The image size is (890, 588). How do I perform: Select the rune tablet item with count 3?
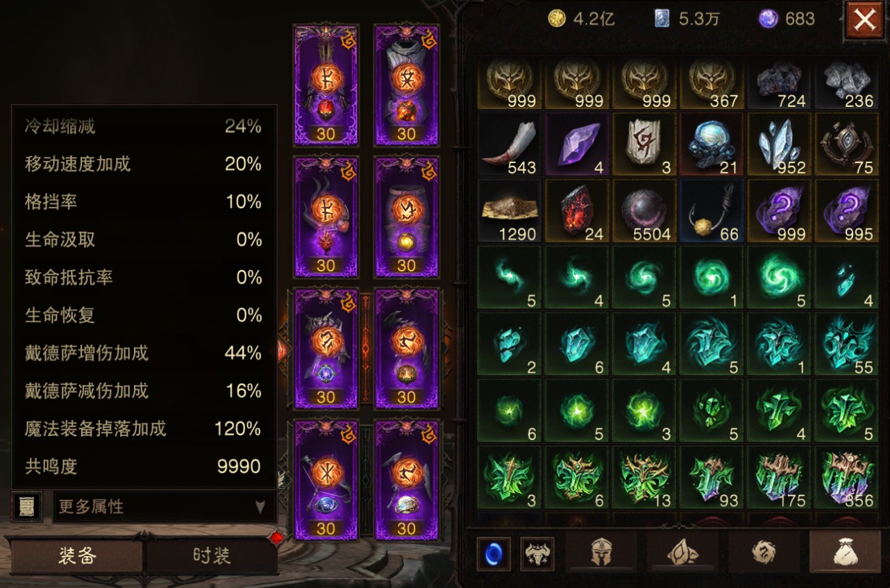pyautogui.click(x=645, y=145)
